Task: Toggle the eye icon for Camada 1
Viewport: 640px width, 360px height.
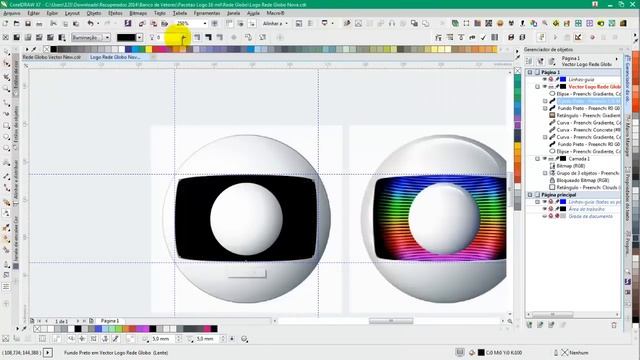Action: click(544, 159)
